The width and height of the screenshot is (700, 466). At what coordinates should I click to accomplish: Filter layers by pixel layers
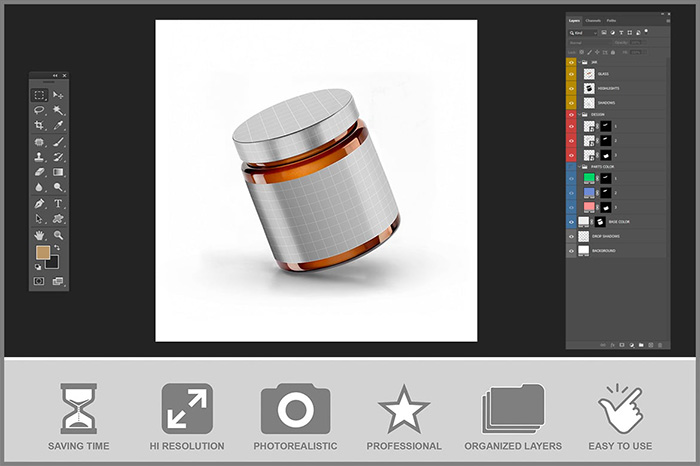[x=604, y=33]
